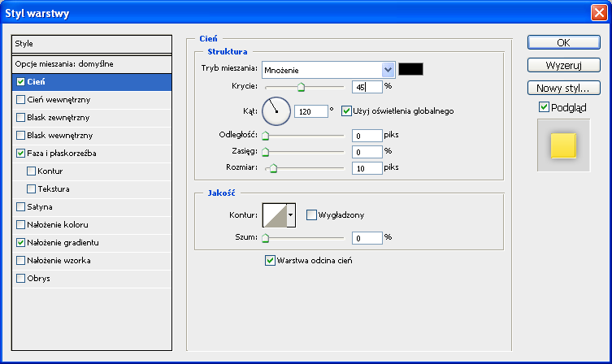Toggle the Wygładzony checkbox

pos(311,214)
